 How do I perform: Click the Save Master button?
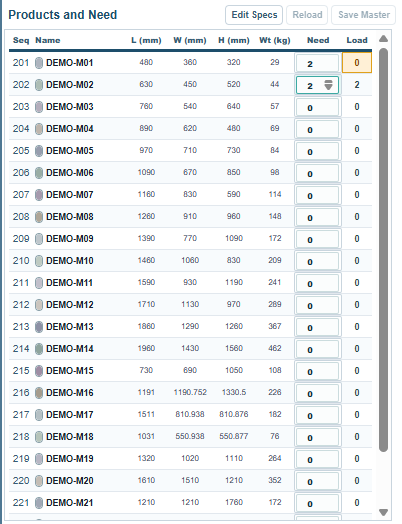pos(364,15)
